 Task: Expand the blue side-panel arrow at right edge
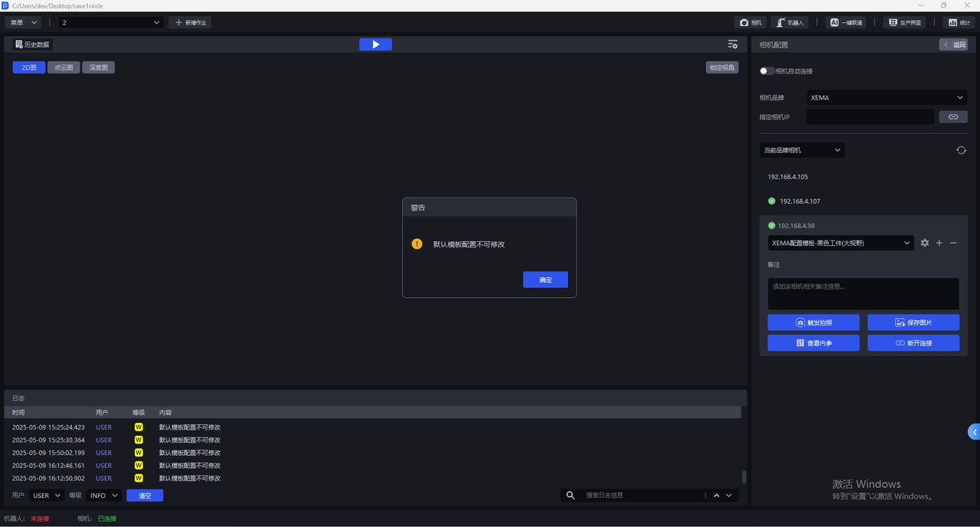pyautogui.click(x=974, y=432)
